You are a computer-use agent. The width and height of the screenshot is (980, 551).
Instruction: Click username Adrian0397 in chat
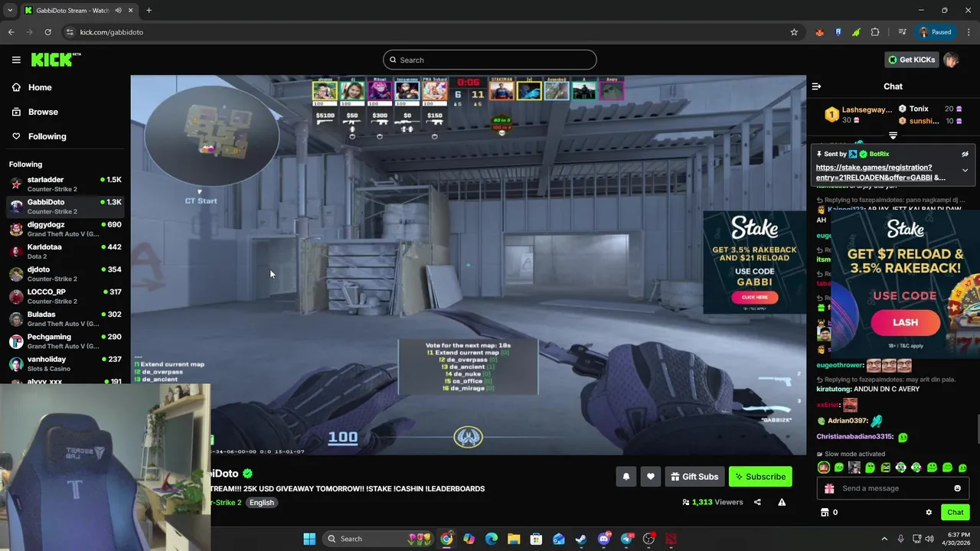tap(848, 420)
